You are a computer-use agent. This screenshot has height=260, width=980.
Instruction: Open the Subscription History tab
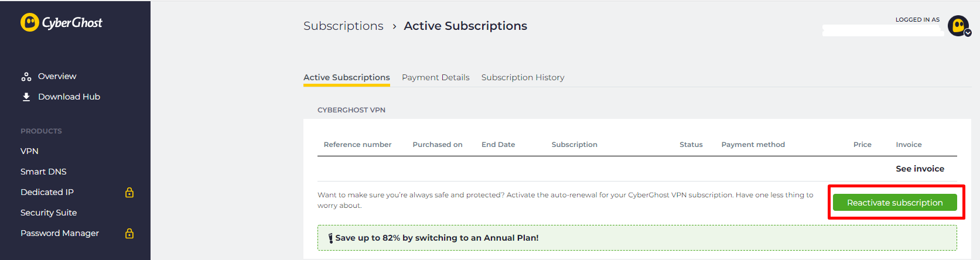523,77
